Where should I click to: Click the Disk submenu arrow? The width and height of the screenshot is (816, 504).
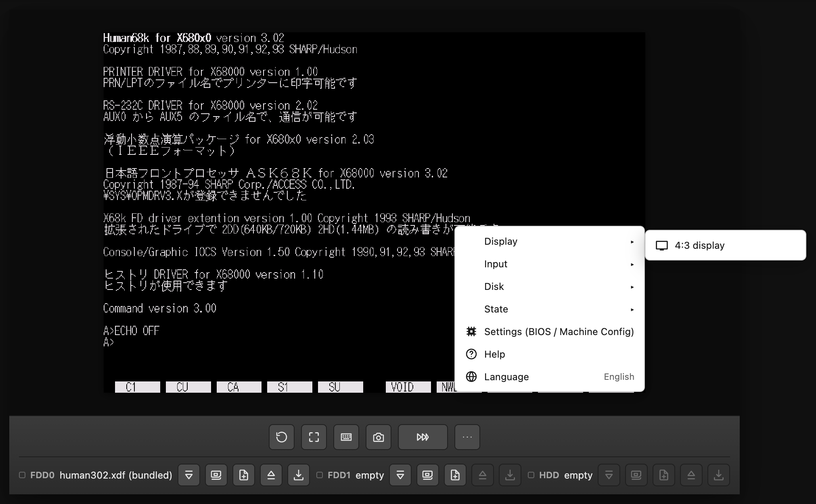click(632, 287)
